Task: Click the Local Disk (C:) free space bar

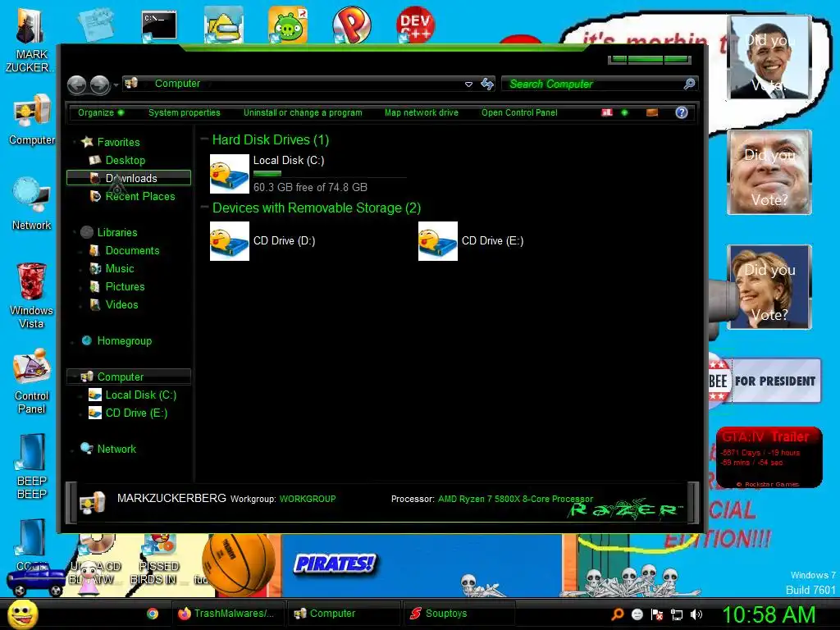Action: (x=330, y=174)
